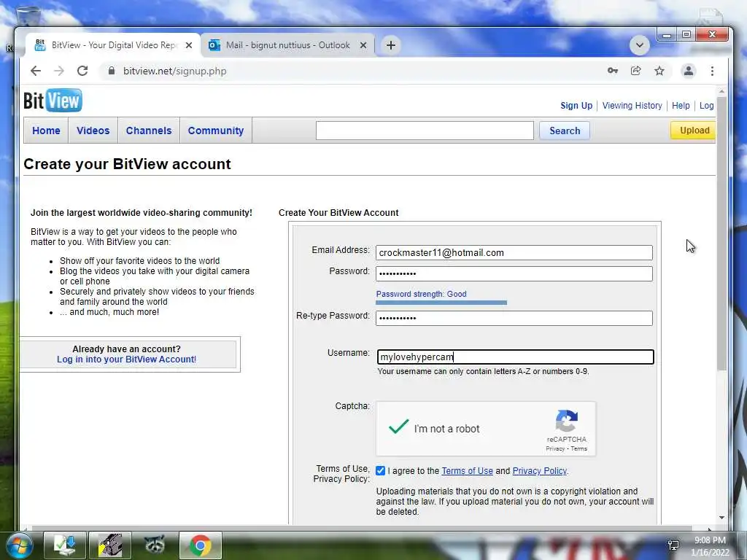Click the Sign Up link

point(576,106)
